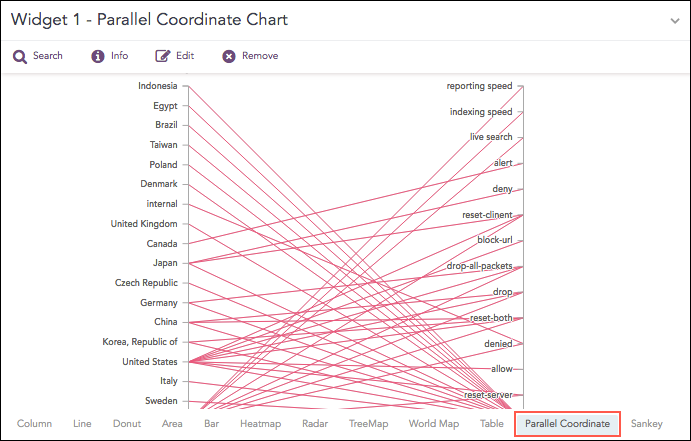Screen dimensions: 691x441
Task: Open the Heatmap chart tab
Action: click(x=260, y=424)
